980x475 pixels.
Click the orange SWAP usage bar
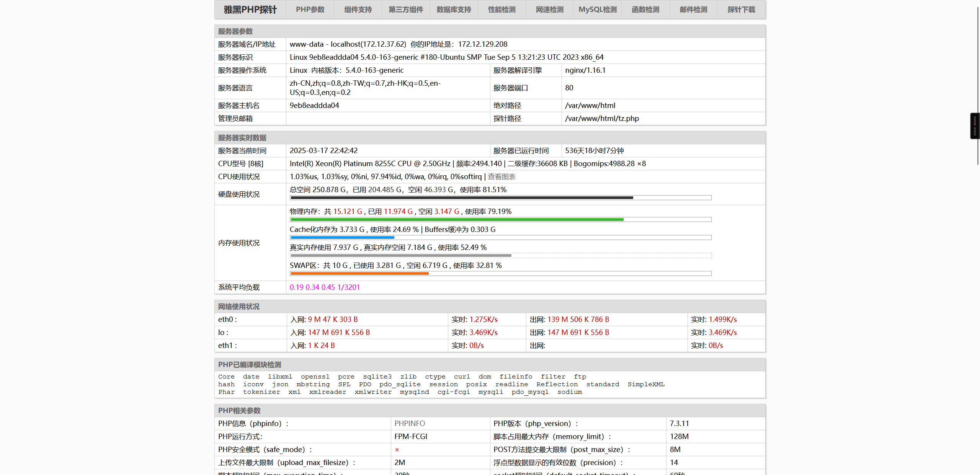(x=359, y=274)
